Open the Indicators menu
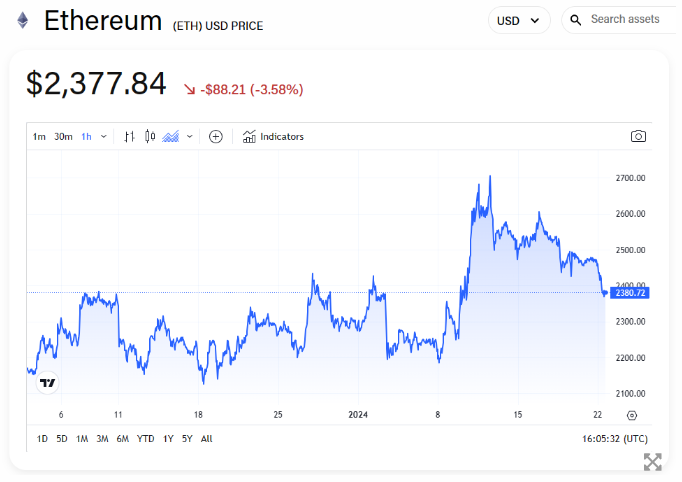This screenshot has width=682, height=482. tap(273, 137)
